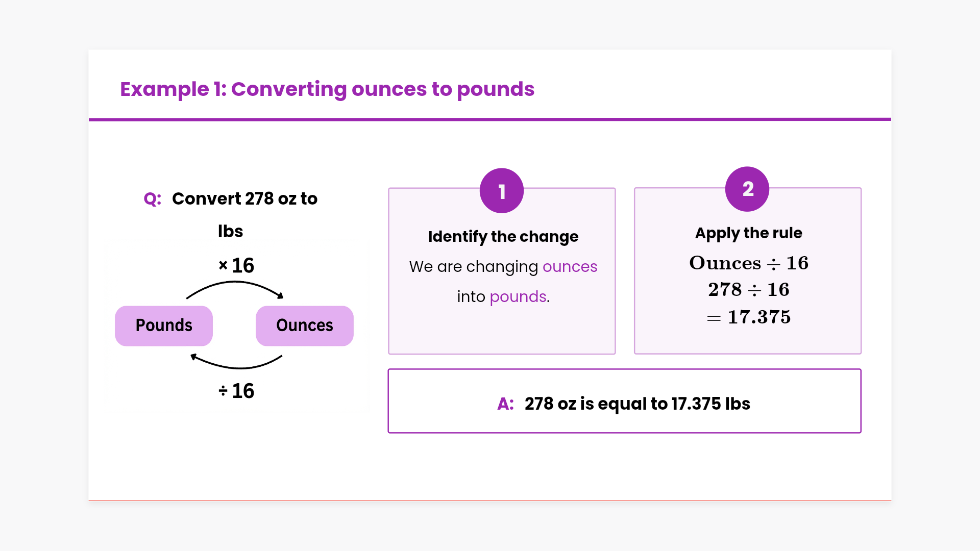
Task: Click the "= 17.375" result line
Action: pyautogui.click(x=748, y=317)
